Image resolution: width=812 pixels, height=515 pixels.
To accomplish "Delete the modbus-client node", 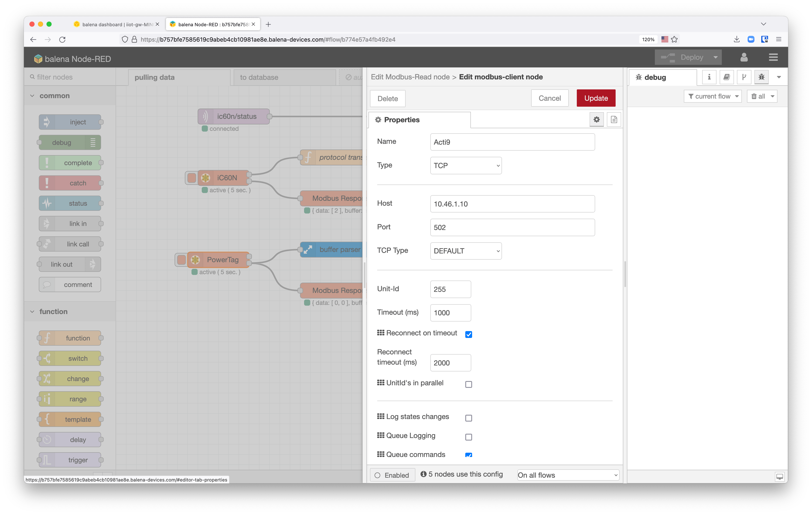I will click(387, 99).
